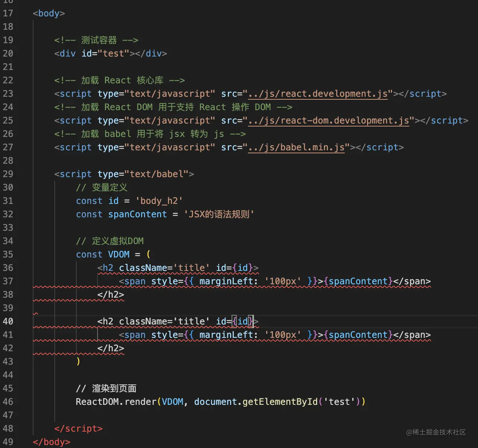
Task: Click marginLeft on line 37 span
Action: [x=226, y=281]
